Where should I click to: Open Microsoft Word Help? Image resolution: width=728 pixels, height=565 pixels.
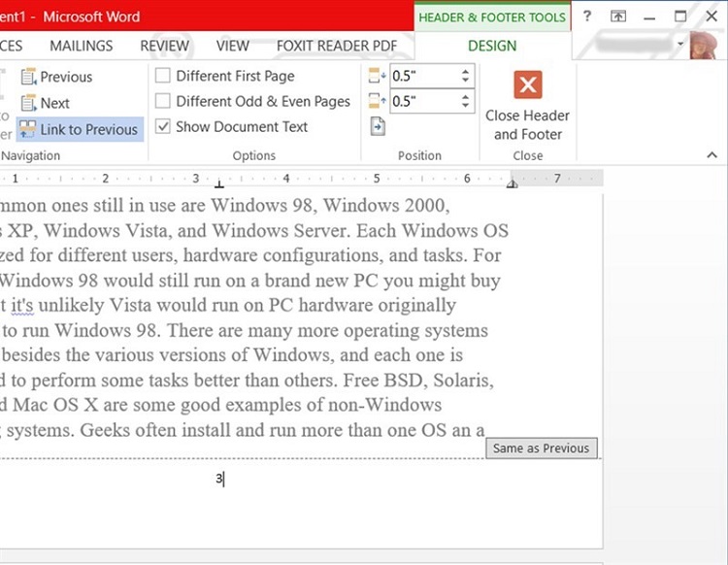tap(587, 17)
